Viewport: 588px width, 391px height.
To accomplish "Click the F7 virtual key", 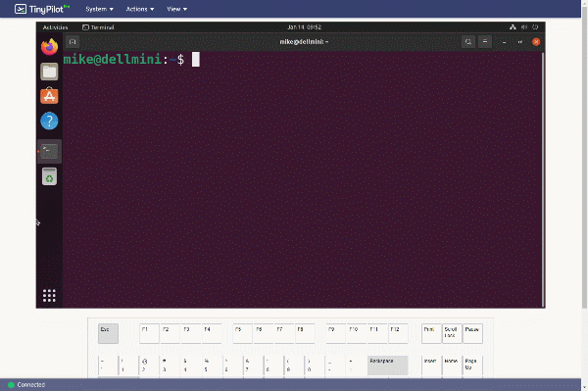I will tap(284, 333).
